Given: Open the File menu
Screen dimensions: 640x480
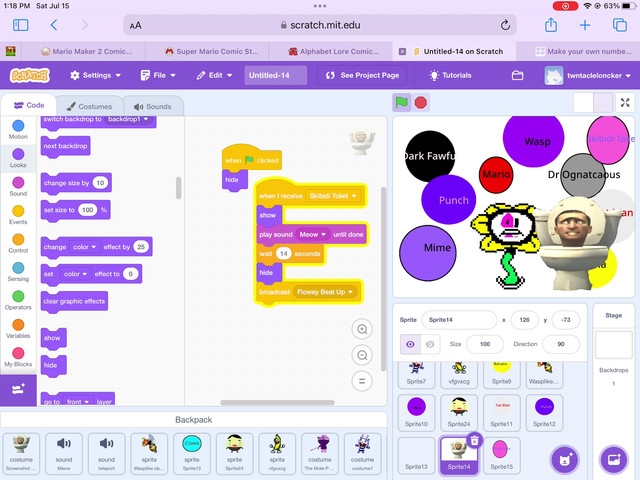Looking at the screenshot, I should pos(158,75).
